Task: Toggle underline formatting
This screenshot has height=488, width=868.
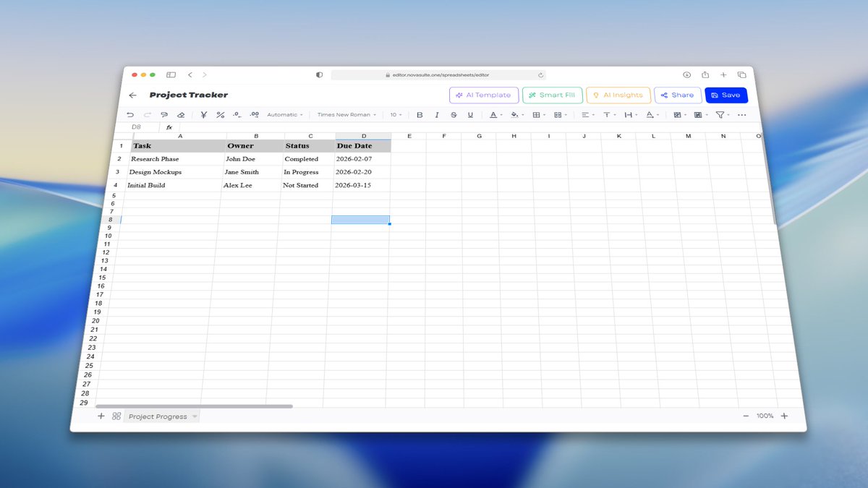Action: pos(470,115)
